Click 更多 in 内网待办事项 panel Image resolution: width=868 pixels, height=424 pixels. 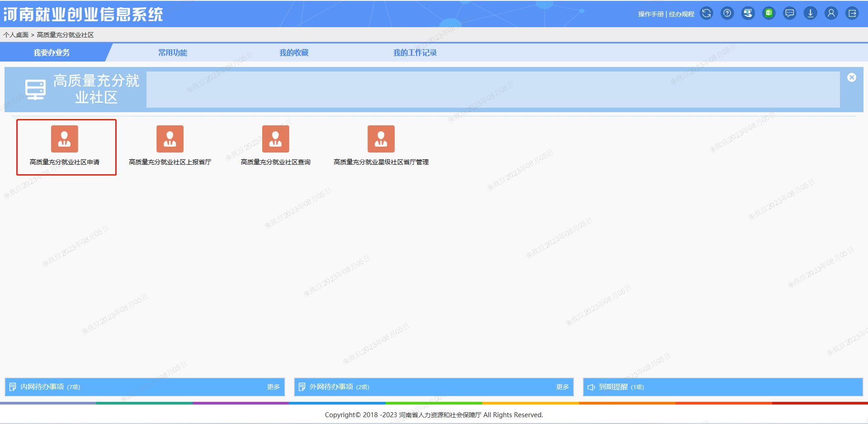273,387
